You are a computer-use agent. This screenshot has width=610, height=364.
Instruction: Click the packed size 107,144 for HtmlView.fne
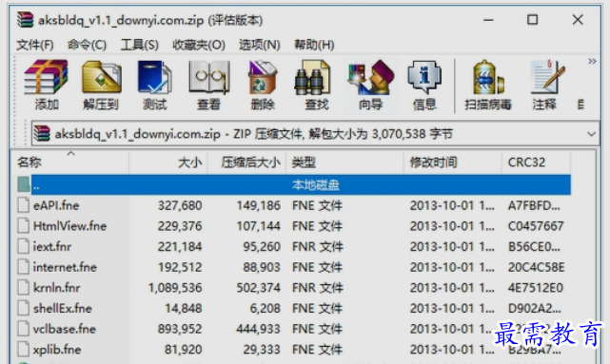[258, 226]
